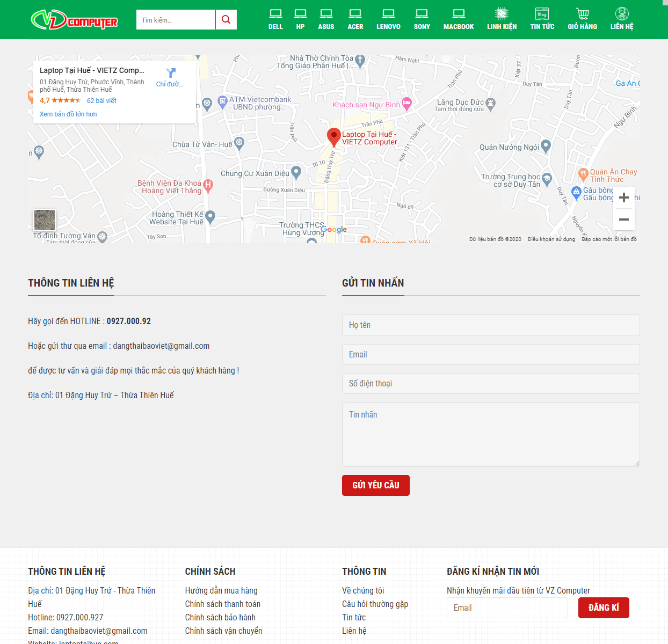
Task: Click the red Laptop Tại Huế map pin
Action: pos(334,137)
